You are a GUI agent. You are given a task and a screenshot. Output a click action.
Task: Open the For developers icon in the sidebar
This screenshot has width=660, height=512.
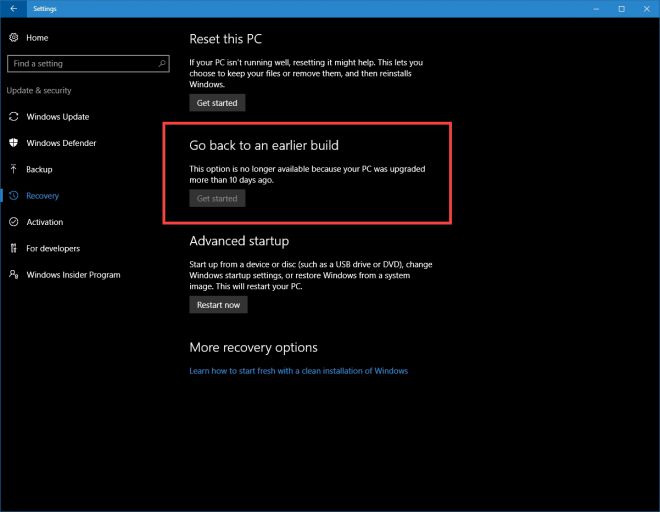14,248
